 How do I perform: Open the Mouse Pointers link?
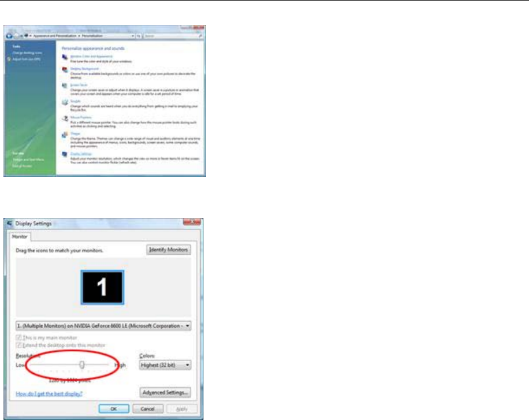pyautogui.click(x=81, y=117)
